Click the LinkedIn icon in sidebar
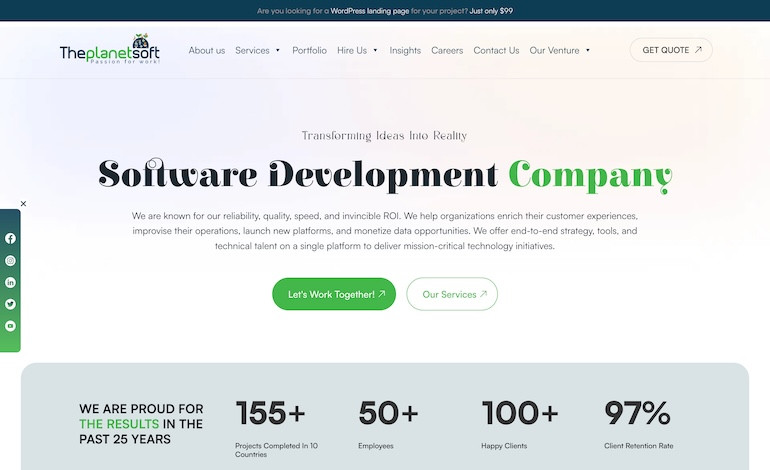 point(10,282)
